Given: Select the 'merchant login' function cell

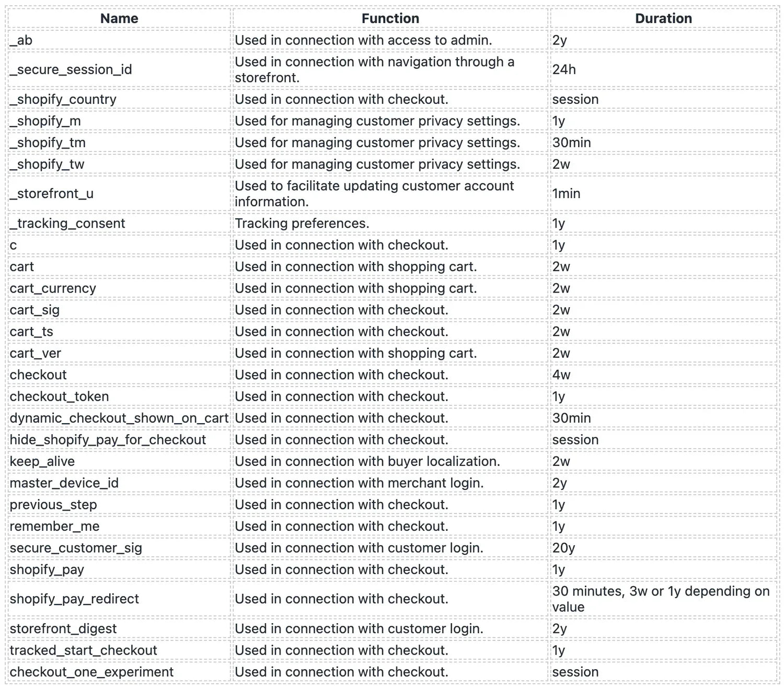Looking at the screenshot, I should click(359, 483).
